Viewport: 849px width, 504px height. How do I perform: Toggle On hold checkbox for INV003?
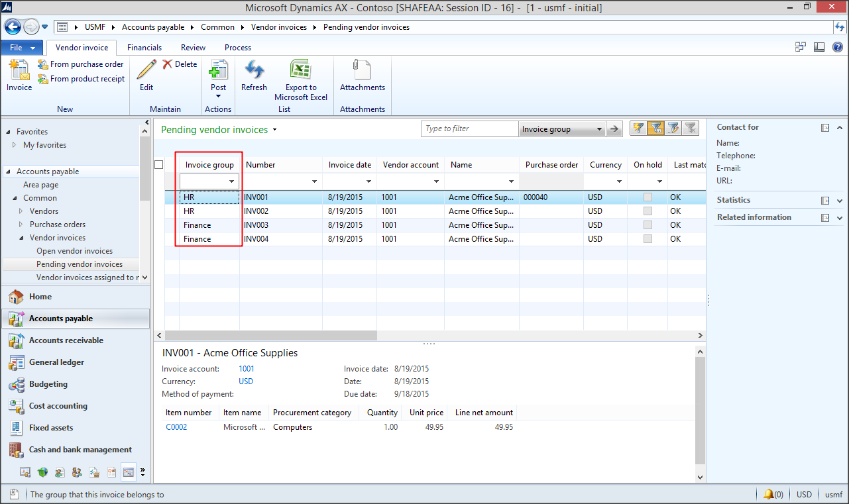tap(648, 225)
